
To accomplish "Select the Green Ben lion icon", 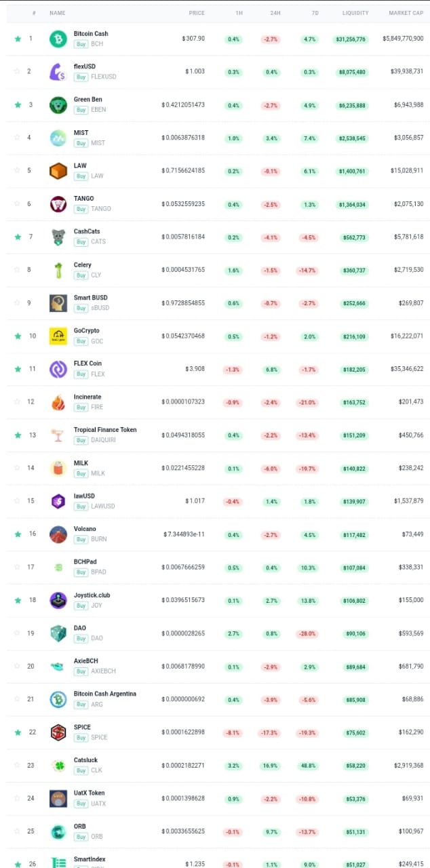I will click(x=58, y=104).
